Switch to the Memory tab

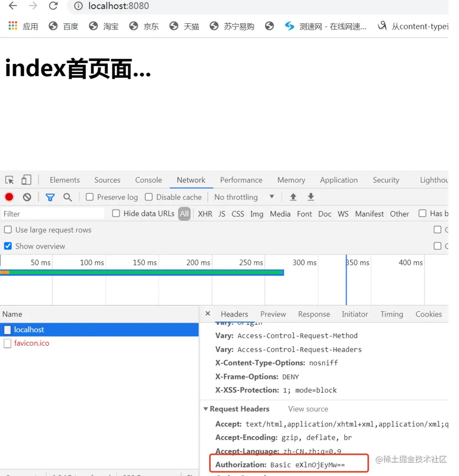[x=291, y=180]
